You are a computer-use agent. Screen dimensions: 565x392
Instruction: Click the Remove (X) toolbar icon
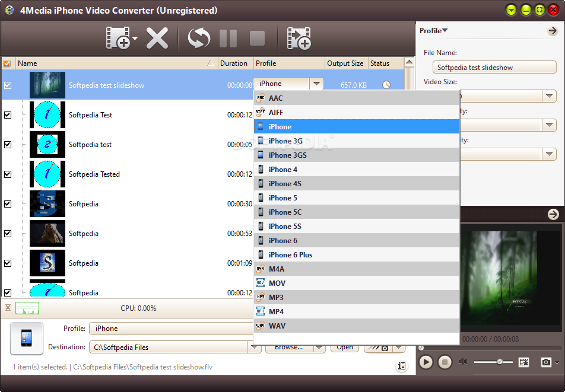(157, 38)
